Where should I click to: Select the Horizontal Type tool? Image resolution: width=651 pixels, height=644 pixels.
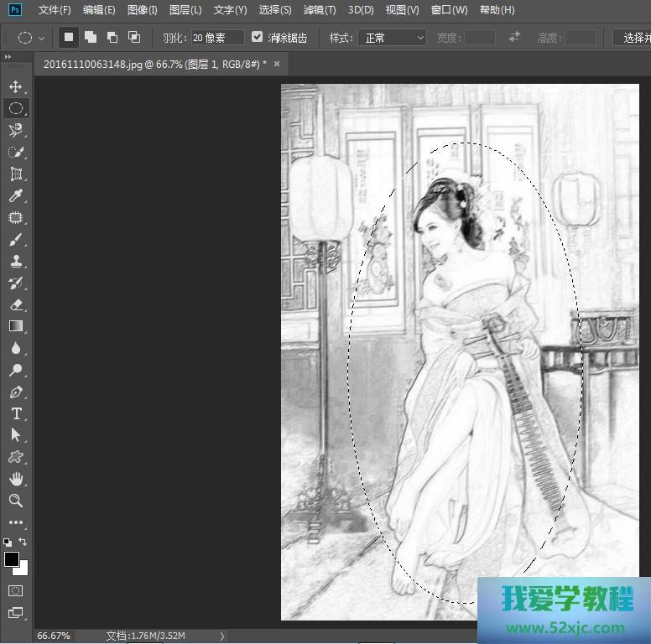tap(16, 413)
